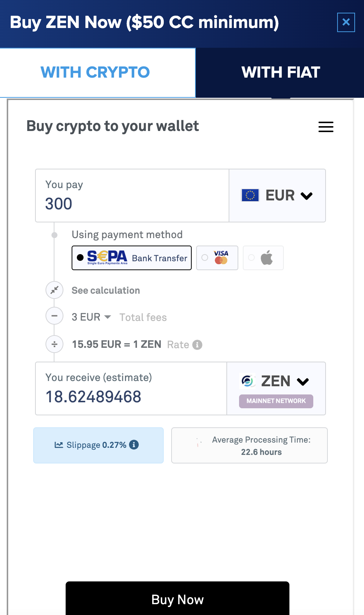Viewport: 364px width, 615px height.
Task: Click the Buy Now button
Action: coord(178,599)
